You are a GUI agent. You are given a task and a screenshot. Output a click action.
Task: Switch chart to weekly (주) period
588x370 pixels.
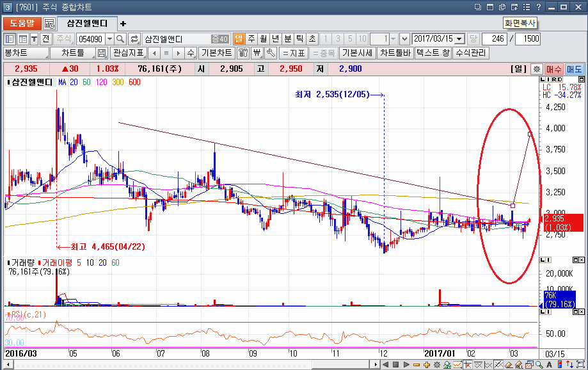click(251, 39)
